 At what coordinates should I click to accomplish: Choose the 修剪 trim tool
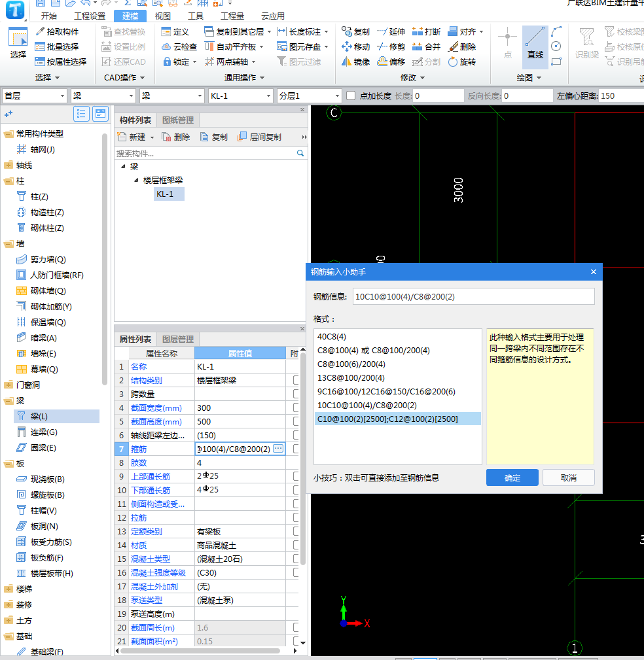[391, 46]
